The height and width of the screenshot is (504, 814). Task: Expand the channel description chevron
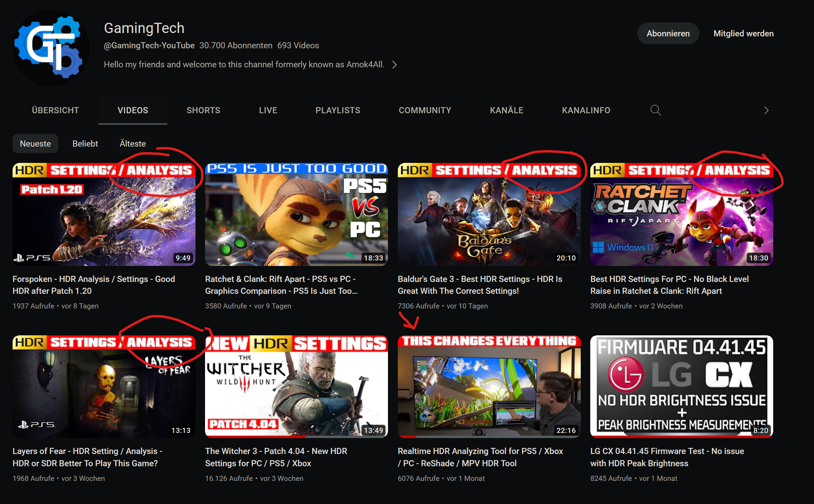pos(394,65)
